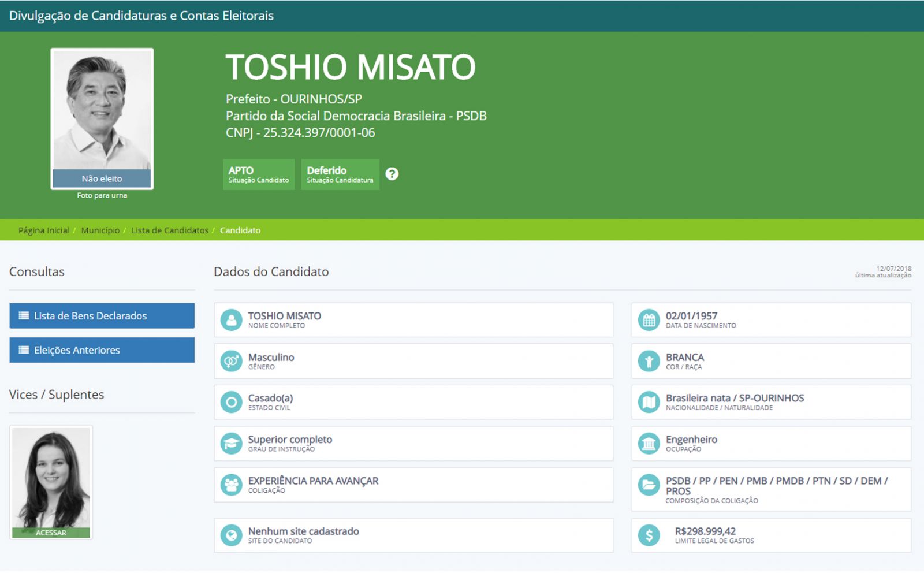Click the map icon beside Nacionalidade
Screen dimensions: 924x573
(x=649, y=402)
